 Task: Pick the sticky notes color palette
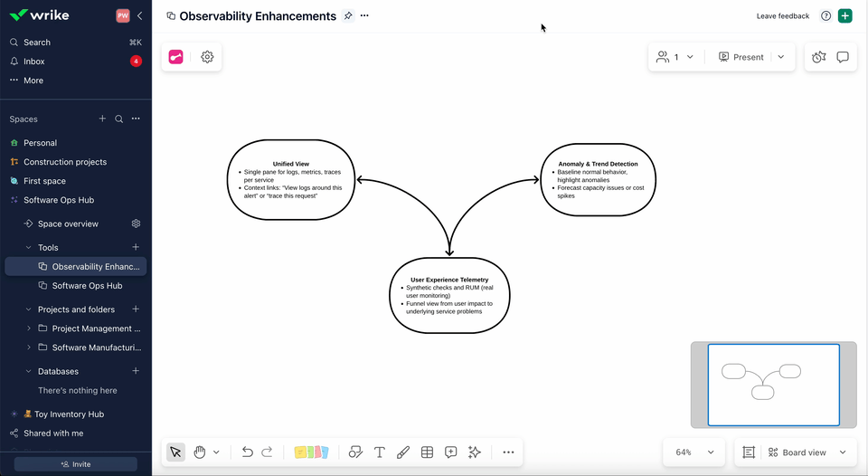[x=311, y=452]
